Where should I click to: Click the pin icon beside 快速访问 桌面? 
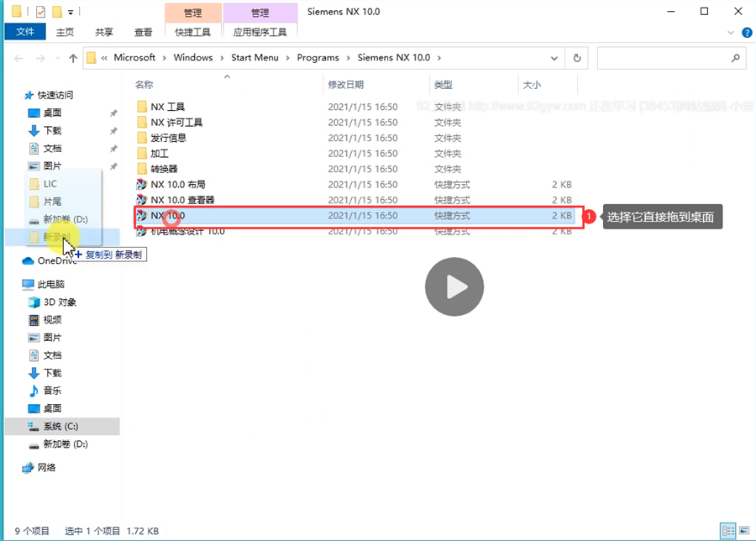pos(113,113)
